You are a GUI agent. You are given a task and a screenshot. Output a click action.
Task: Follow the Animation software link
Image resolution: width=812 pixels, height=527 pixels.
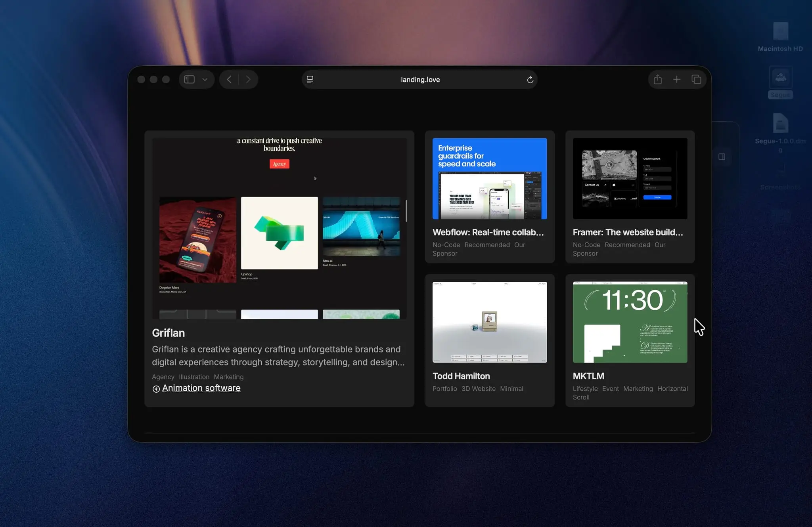click(201, 388)
